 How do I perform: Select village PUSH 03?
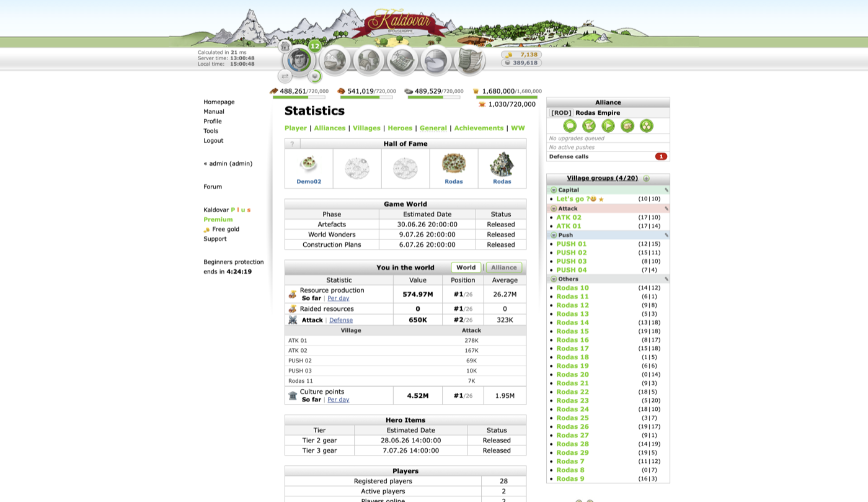(571, 261)
